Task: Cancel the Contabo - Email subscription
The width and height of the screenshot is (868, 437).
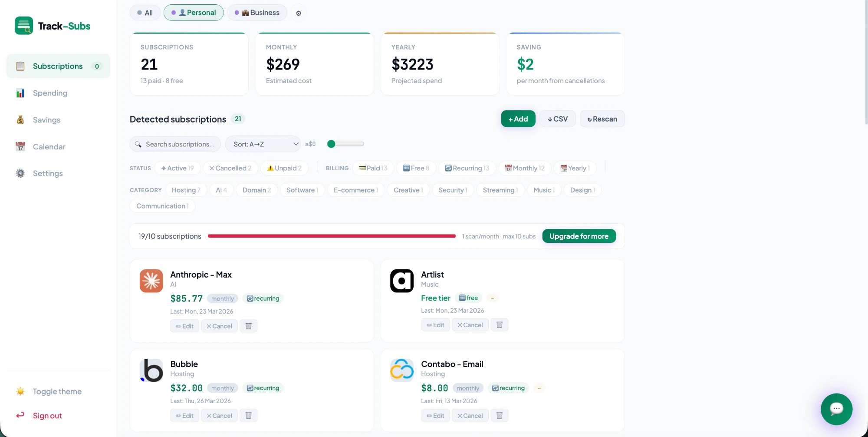Action: pos(470,415)
